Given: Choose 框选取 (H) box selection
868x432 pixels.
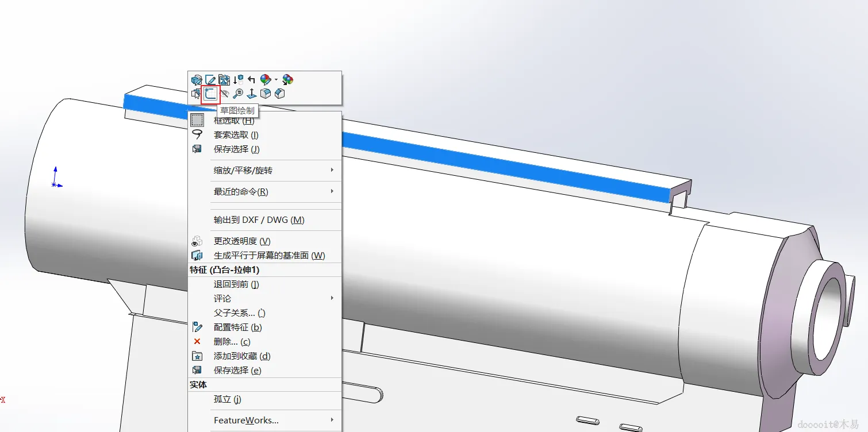Looking at the screenshot, I should 265,120.
